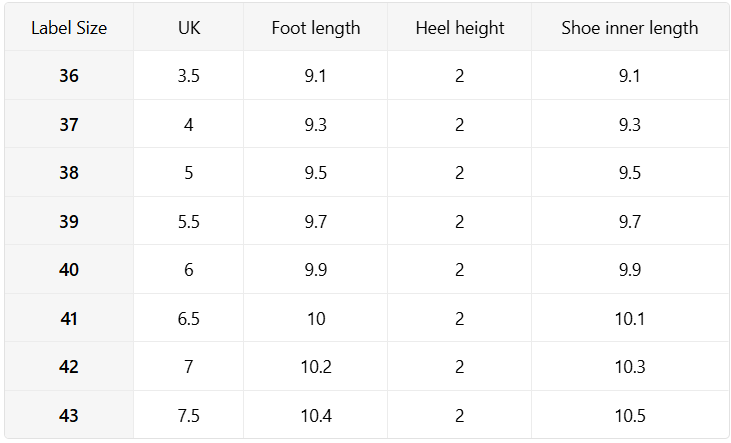Click the UK column header
Image resolution: width=731 pixels, height=443 pixels.
[x=189, y=28]
